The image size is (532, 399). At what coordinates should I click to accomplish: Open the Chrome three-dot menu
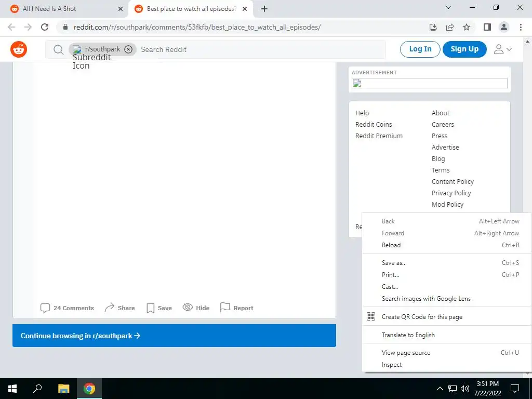point(521,27)
